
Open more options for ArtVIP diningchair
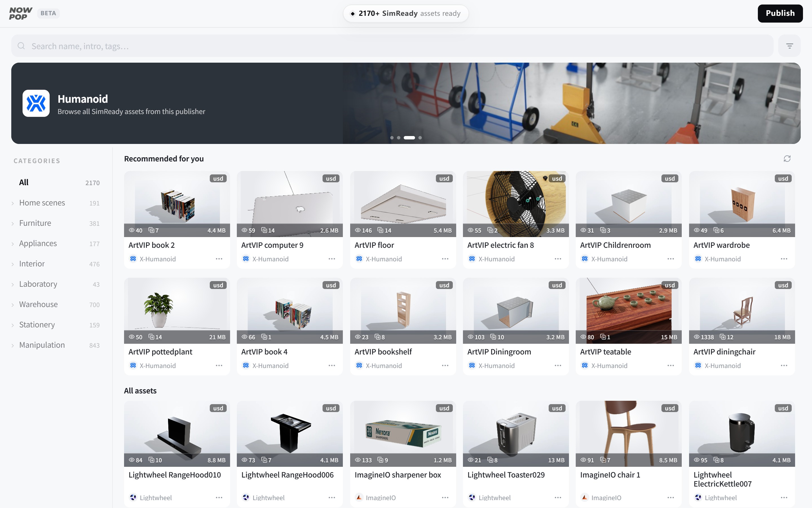pos(784,365)
